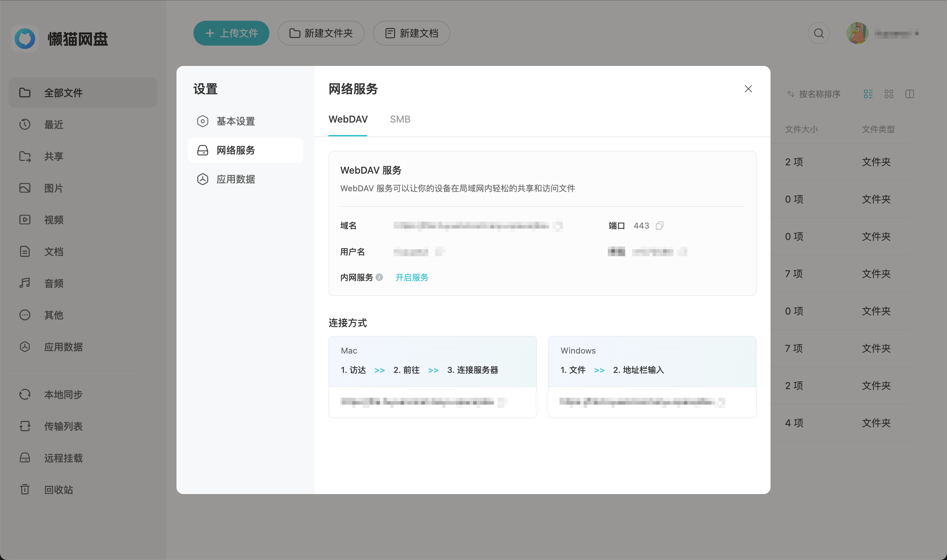Click the info icon beside 内网服务
The width and height of the screenshot is (947, 560).
point(379,277)
